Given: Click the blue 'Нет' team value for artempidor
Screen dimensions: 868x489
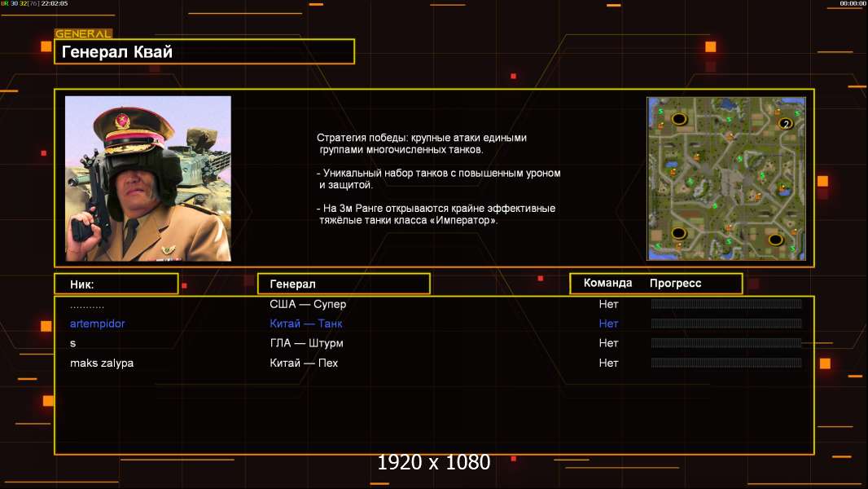Looking at the screenshot, I should click(608, 324).
